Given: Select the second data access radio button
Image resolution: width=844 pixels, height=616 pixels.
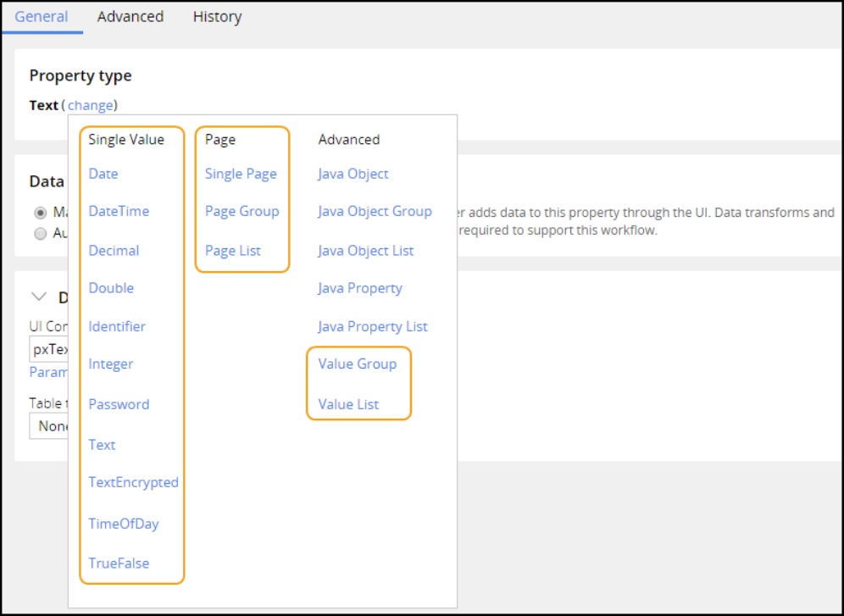Looking at the screenshot, I should pyautogui.click(x=41, y=233).
